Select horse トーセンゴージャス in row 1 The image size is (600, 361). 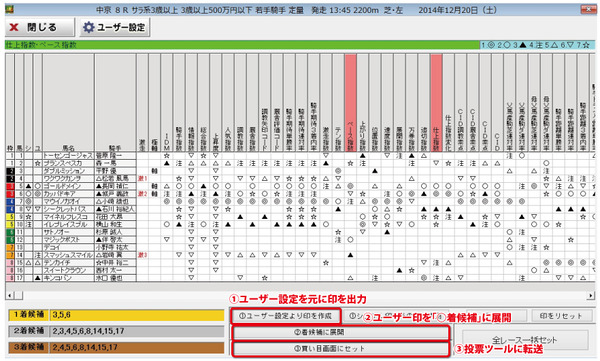point(68,156)
